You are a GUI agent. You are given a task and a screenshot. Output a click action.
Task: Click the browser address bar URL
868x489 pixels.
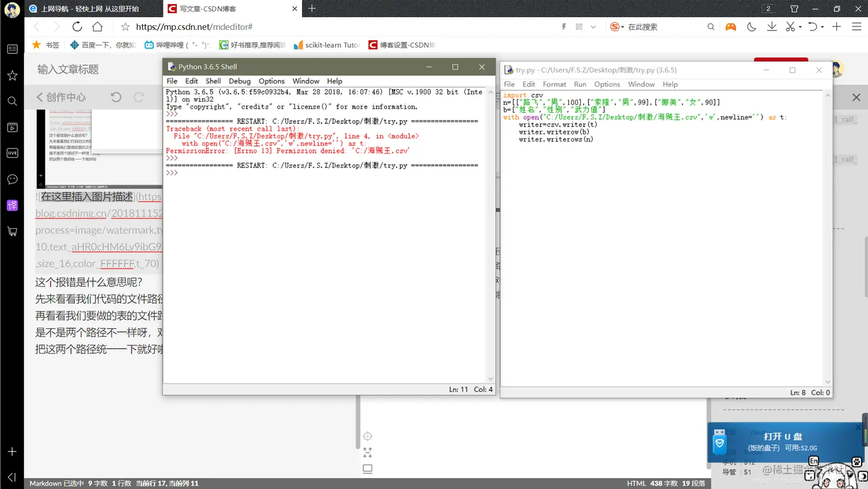tap(194, 26)
